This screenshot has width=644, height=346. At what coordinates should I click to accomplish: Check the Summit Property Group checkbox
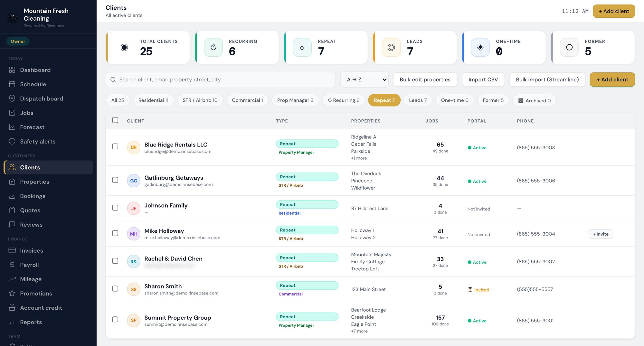(115, 319)
